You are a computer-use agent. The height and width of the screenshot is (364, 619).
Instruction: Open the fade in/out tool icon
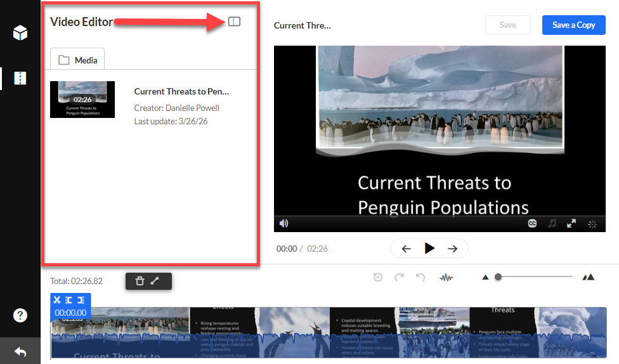pos(155,281)
